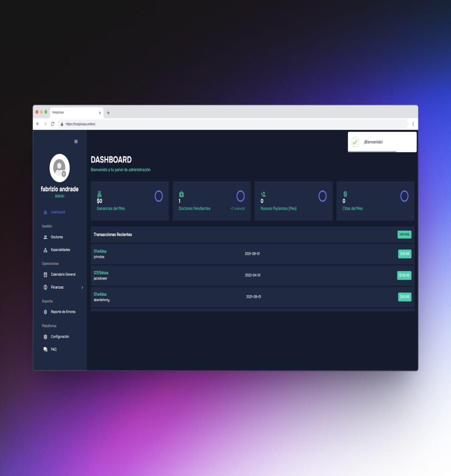The height and width of the screenshot is (476, 451).
Task: Click the money bag icon on Ganancias card
Action: [99, 194]
